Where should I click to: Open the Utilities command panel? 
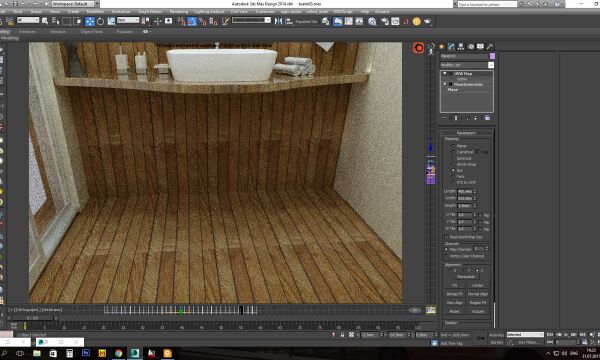(490, 46)
